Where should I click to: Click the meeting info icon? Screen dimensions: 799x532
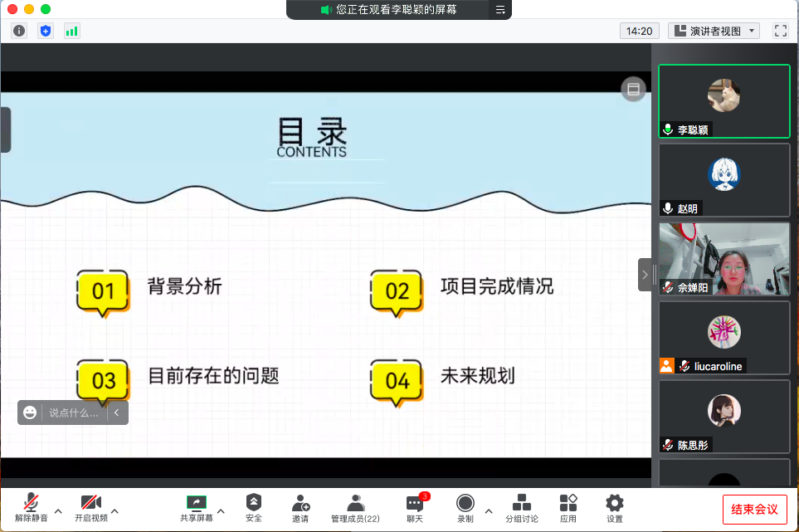(x=19, y=31)
